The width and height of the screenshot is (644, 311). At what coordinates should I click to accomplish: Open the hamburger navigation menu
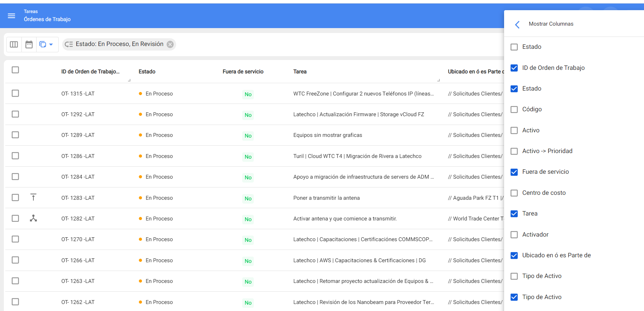point(12,16)
